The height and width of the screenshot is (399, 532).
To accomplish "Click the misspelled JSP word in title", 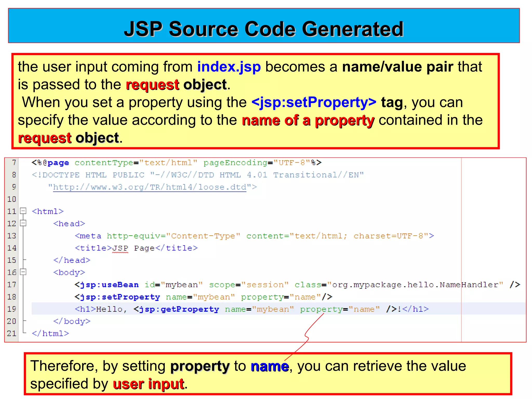I will pyautogui.click(x=120, y=248).
